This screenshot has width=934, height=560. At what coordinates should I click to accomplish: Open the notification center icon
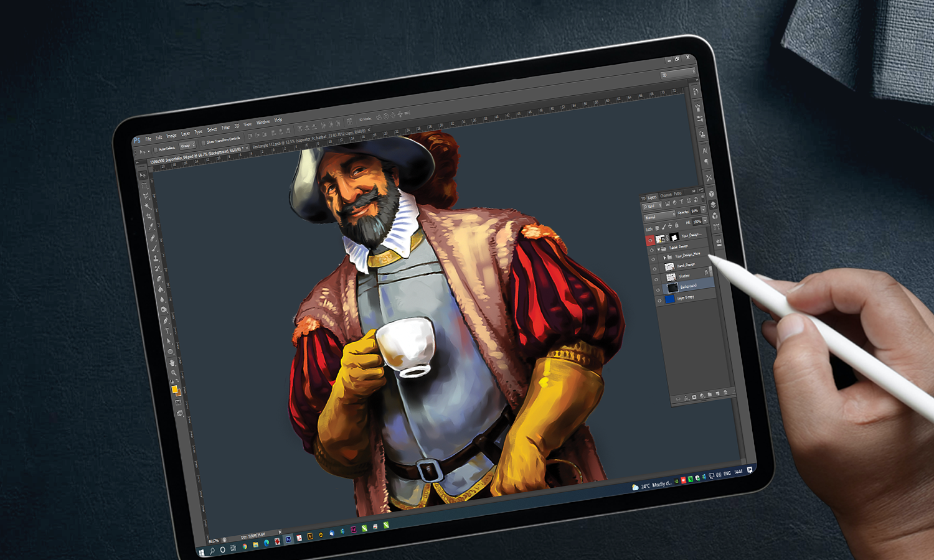tap(750, 470)
